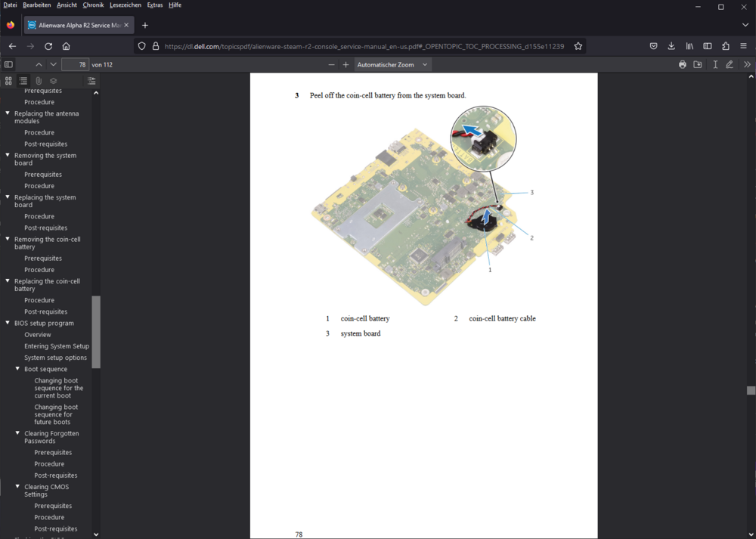The width and height of the screenshot is (756, 539).
Task: Go to the previous PDF page
Action: coord(39,65)
